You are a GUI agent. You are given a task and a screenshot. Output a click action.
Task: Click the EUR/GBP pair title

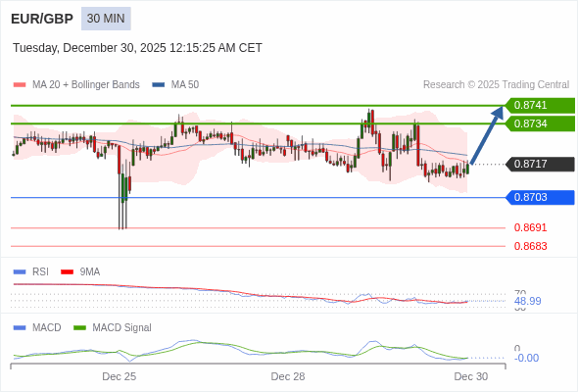42,19
